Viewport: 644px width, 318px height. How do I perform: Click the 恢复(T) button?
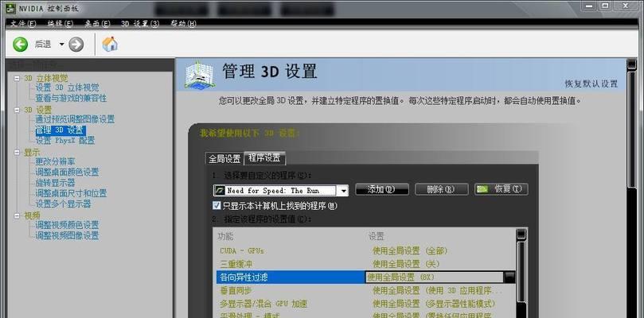501,189
